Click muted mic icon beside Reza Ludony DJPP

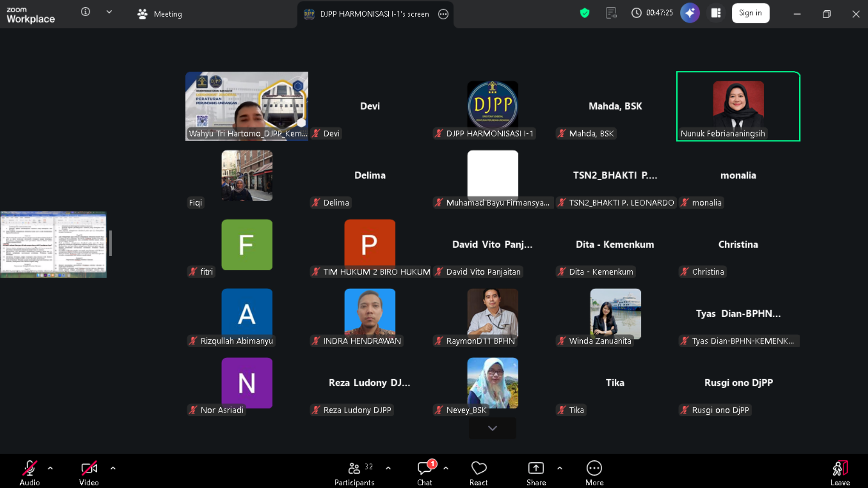tap(316, 410)
